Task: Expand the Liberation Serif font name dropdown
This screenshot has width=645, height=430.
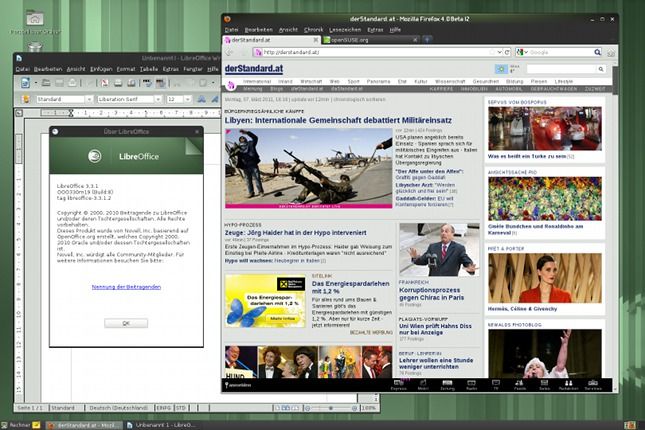Action: [158, 99]
